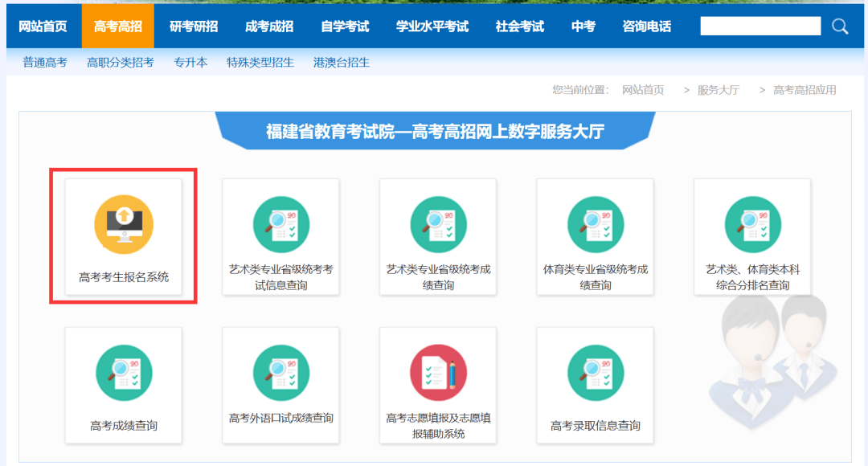Screen dimensions: 868x466
Task: Select the 体育类专业省级统考成绩查询 icon
Action: tap(596, 224)
